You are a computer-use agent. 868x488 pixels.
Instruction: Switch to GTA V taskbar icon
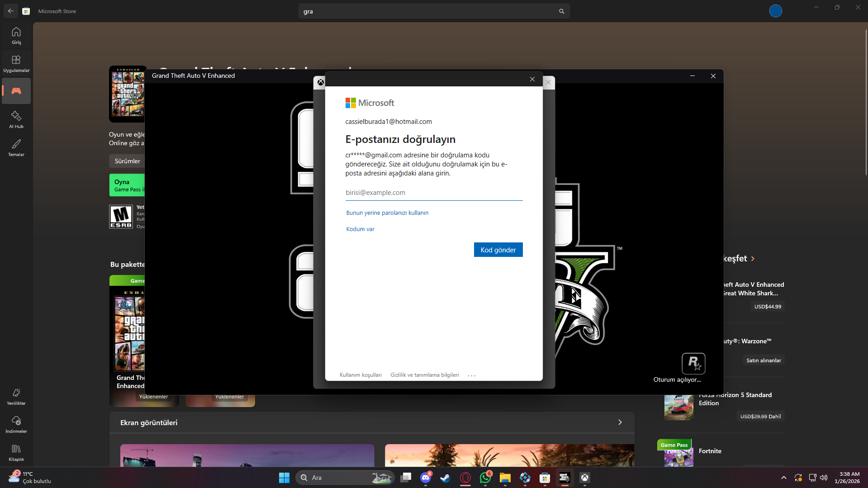(x=564, y=478)
